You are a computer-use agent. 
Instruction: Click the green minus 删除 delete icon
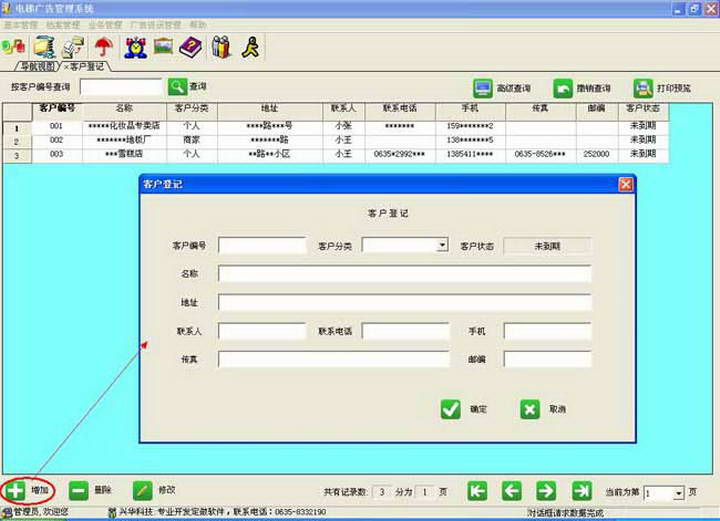click(x=79, y=491)
